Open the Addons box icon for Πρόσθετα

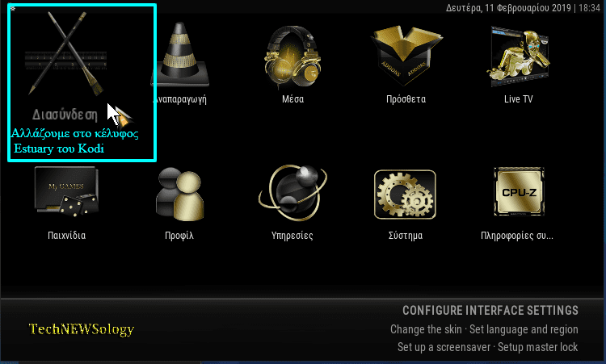tap(406, 55)
